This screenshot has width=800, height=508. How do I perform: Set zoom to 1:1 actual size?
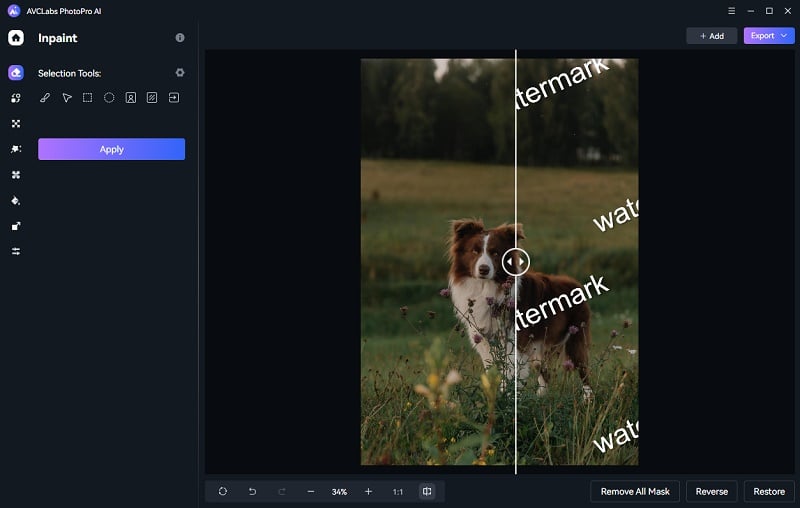coord(397,492)
